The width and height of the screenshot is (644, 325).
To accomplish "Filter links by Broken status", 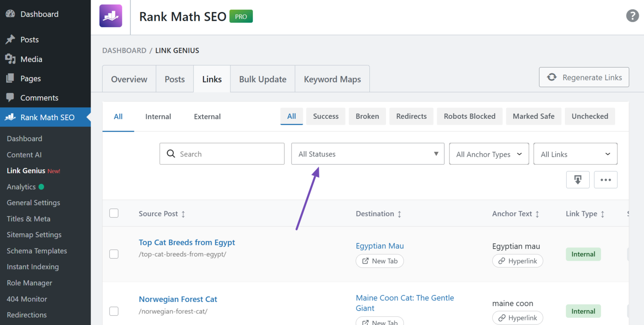I will (367, 116).
